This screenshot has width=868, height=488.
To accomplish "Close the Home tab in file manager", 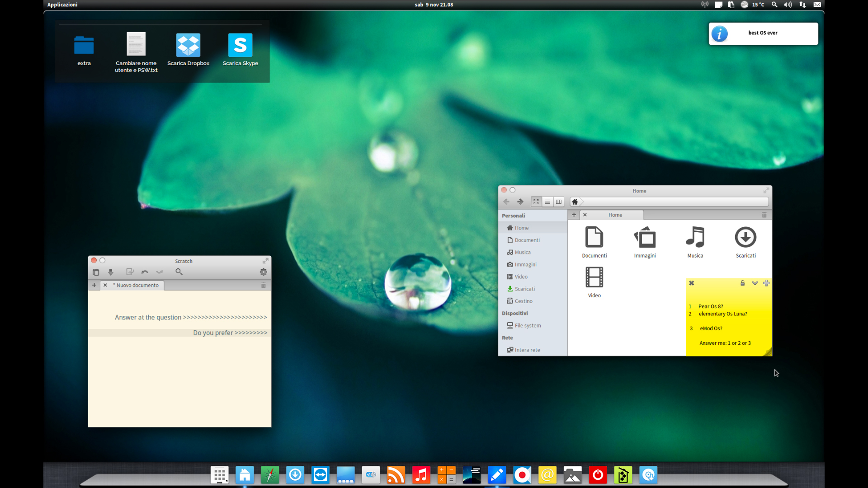I will 585,215.
